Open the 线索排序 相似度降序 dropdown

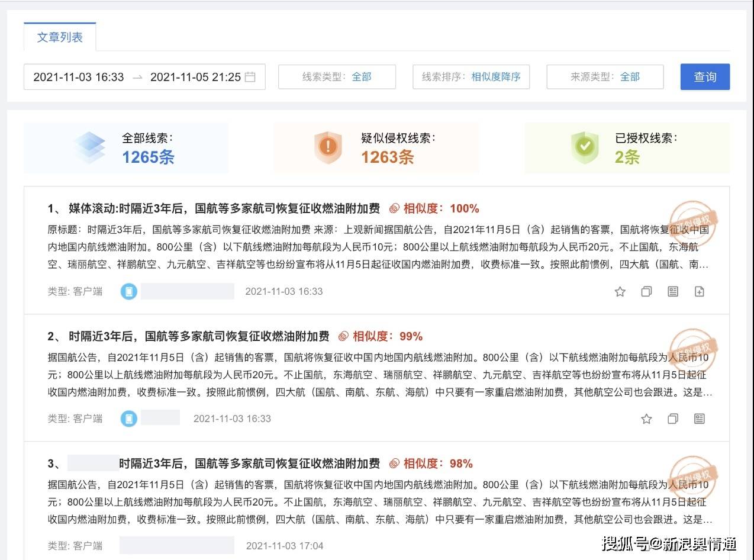pos(471,77)
